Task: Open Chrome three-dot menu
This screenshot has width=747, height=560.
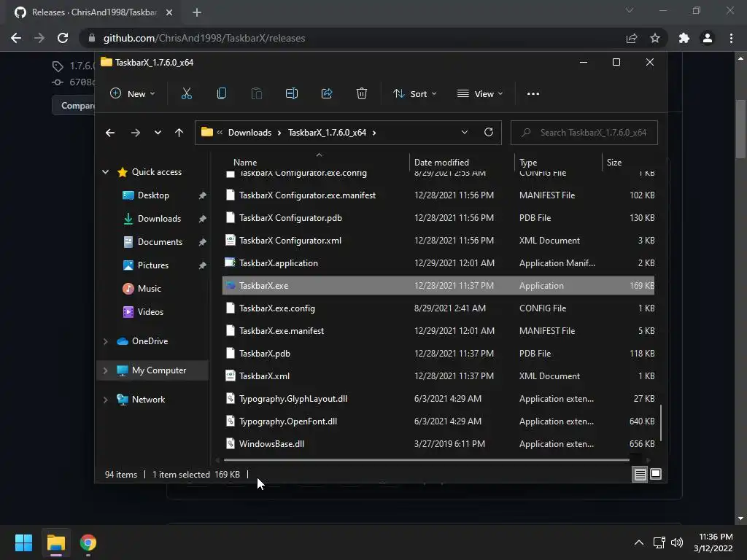Action: pos(731,38)
